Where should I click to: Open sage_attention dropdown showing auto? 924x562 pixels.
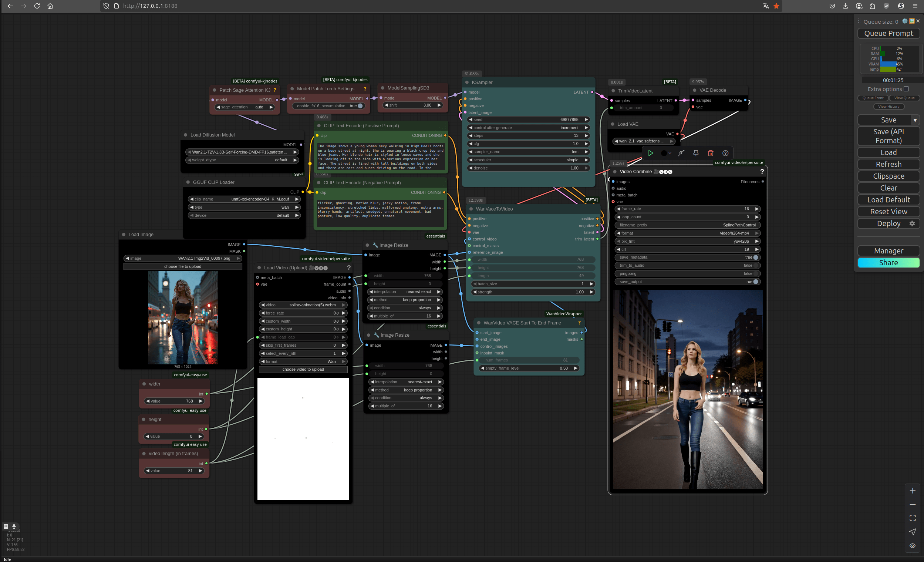click(245, 107)
